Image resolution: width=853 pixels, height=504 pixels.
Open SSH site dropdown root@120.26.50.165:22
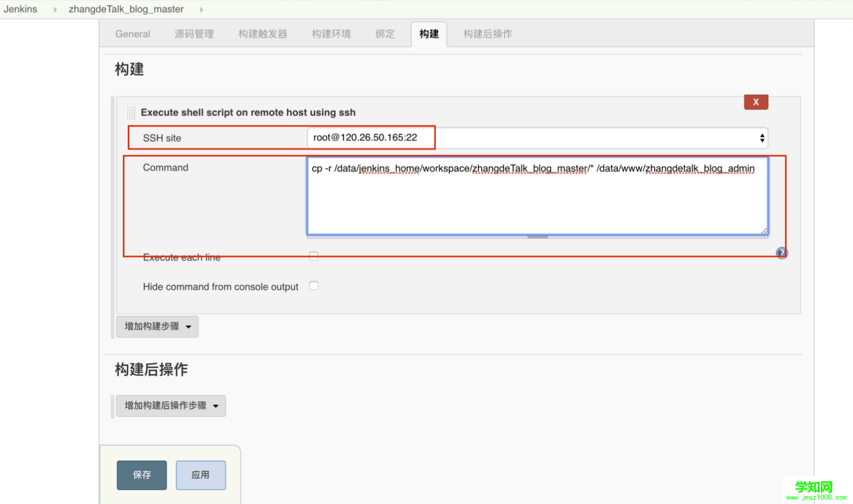coord(538,138)
